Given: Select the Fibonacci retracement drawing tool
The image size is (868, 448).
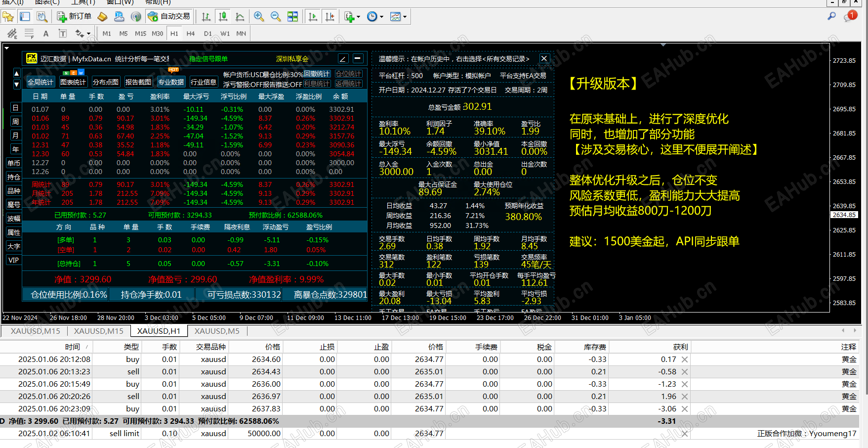Looking at the screenshot, I should point(29,34).
